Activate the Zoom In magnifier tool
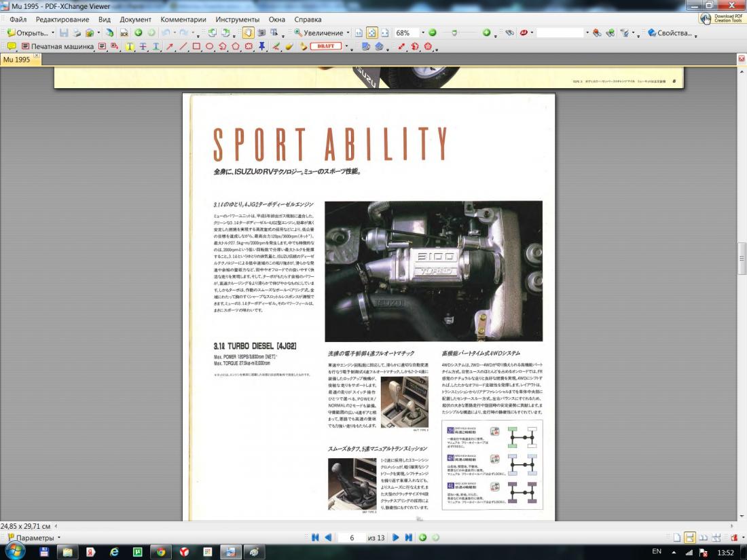This screenshot has height=560, width=747. click(x=297, y=33)
